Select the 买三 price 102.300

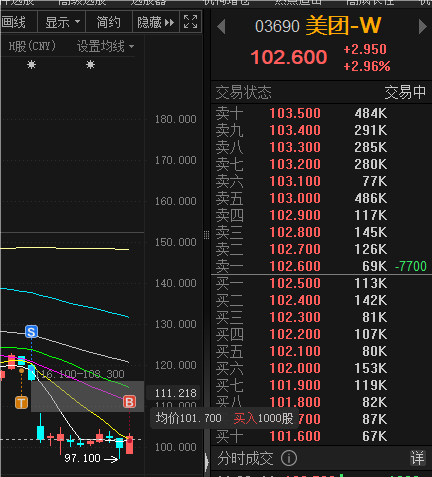(295, 317)
